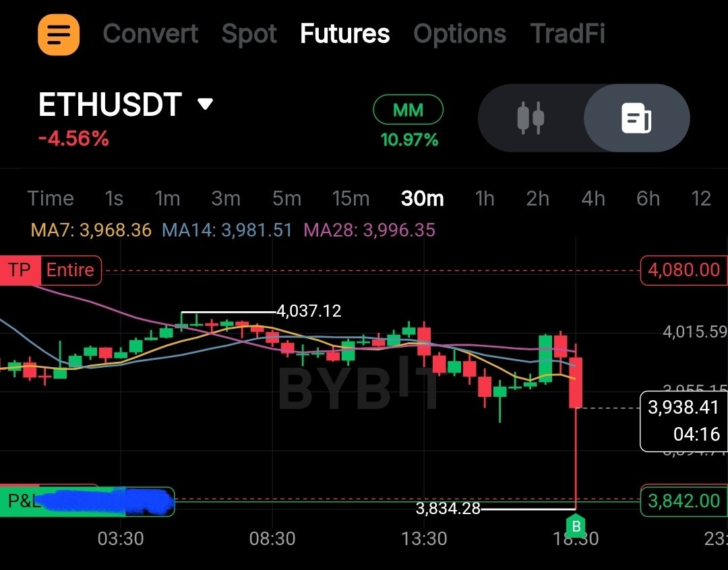
Task: Click the green P&L position label
Action: click(x=87, y=501)
